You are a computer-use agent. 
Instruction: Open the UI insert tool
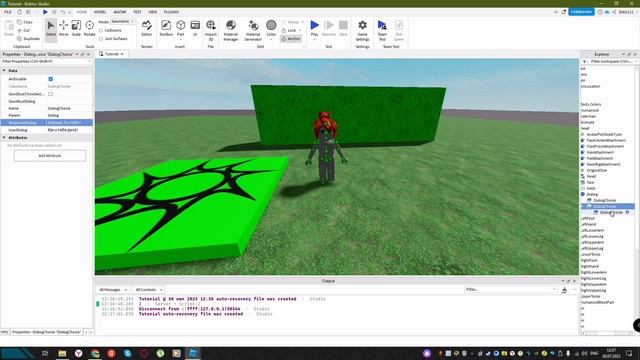[x=195, y=29]
